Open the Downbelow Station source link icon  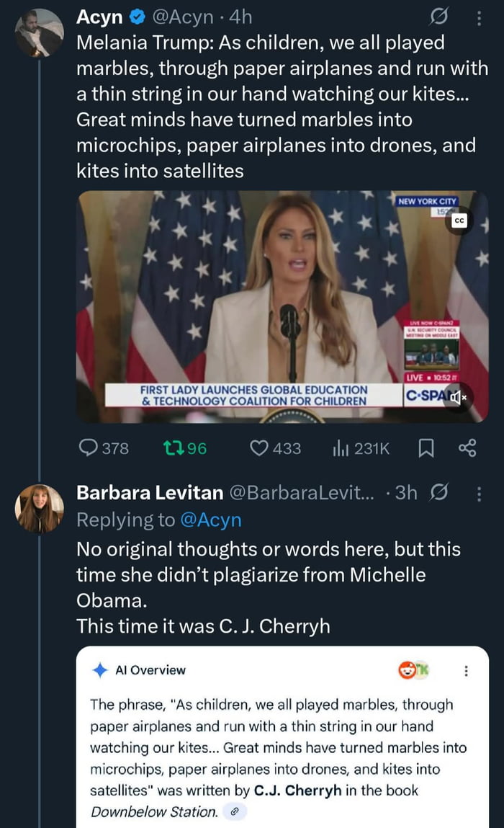233,812
